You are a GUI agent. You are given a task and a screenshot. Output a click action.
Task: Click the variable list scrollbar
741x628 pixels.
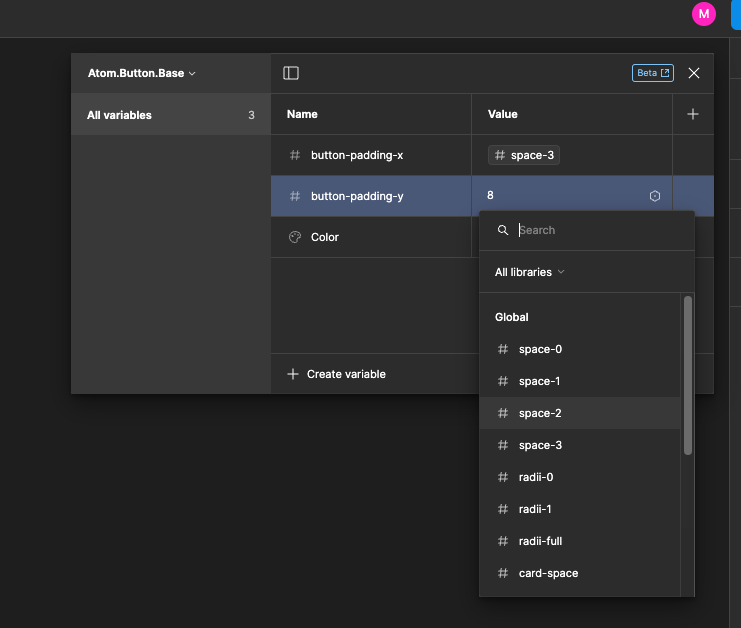click(x=688, y=375)
